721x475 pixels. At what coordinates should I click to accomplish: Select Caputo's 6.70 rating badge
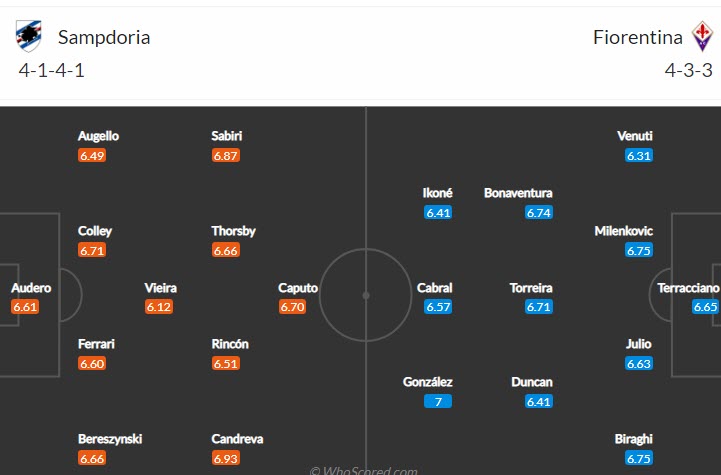click(292, 307)
